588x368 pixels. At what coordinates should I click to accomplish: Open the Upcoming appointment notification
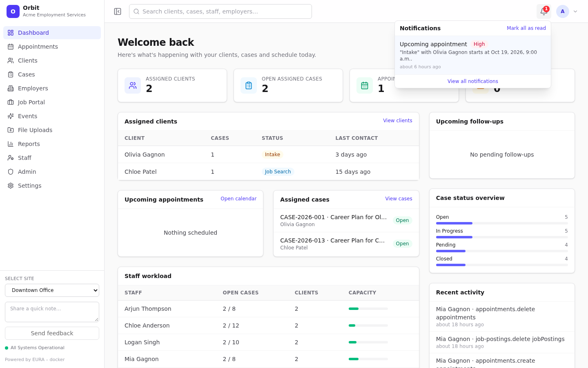coord(473,55)
